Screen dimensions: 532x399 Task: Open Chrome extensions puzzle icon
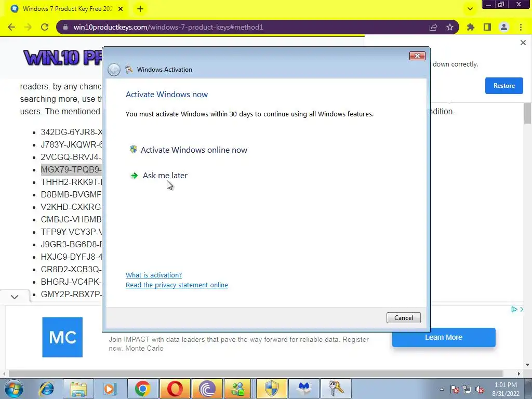[x=471, y=27]
